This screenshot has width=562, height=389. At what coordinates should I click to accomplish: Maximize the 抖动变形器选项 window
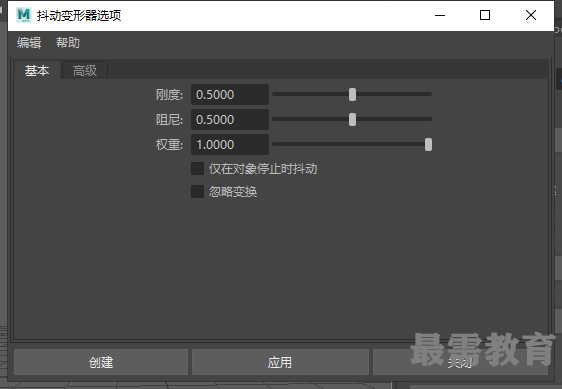485,15
